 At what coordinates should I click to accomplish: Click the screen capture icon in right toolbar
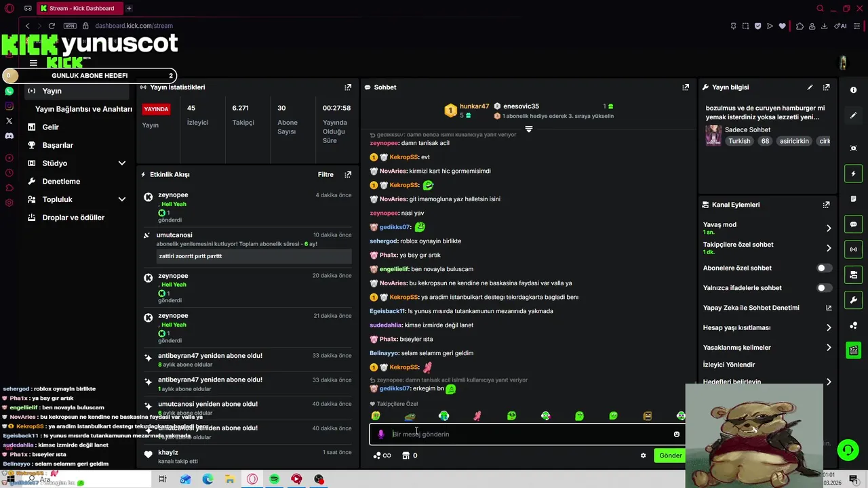[853, 148]
